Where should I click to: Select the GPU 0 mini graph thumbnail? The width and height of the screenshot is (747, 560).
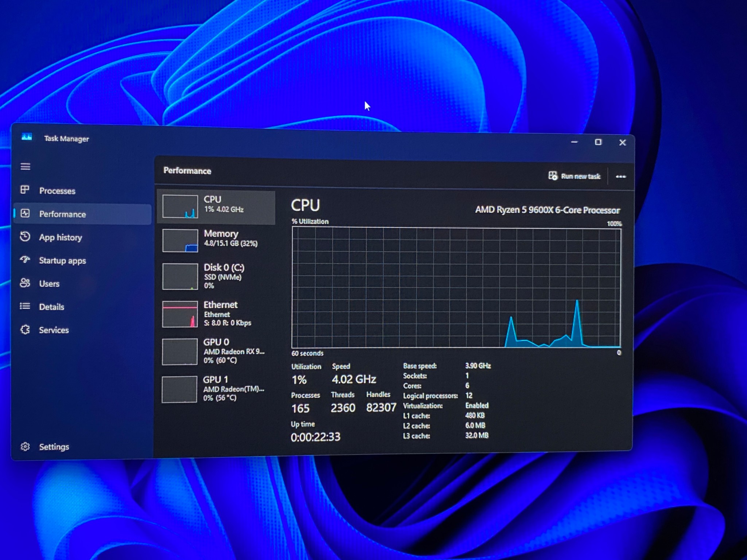179,351
